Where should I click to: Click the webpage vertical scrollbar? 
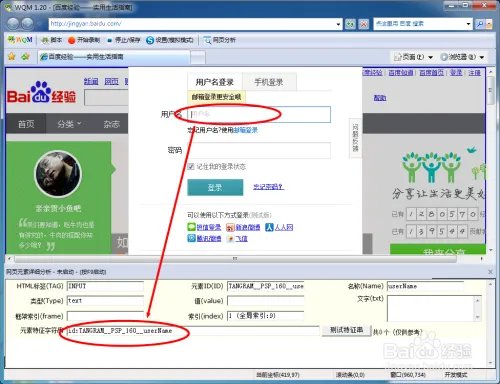[490, 161]
